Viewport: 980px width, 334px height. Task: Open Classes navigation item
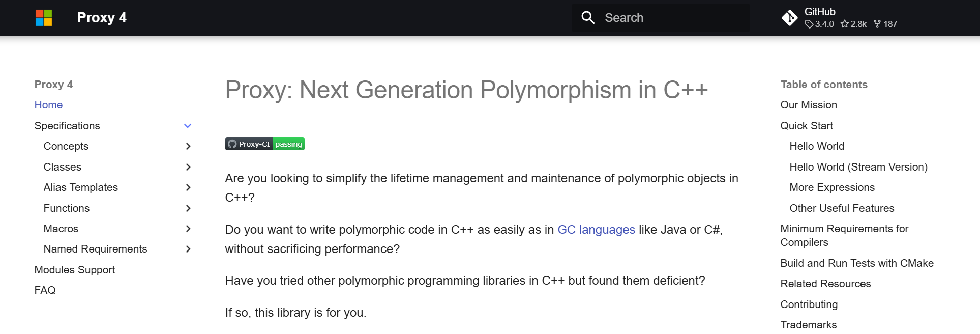click(63, 167)
